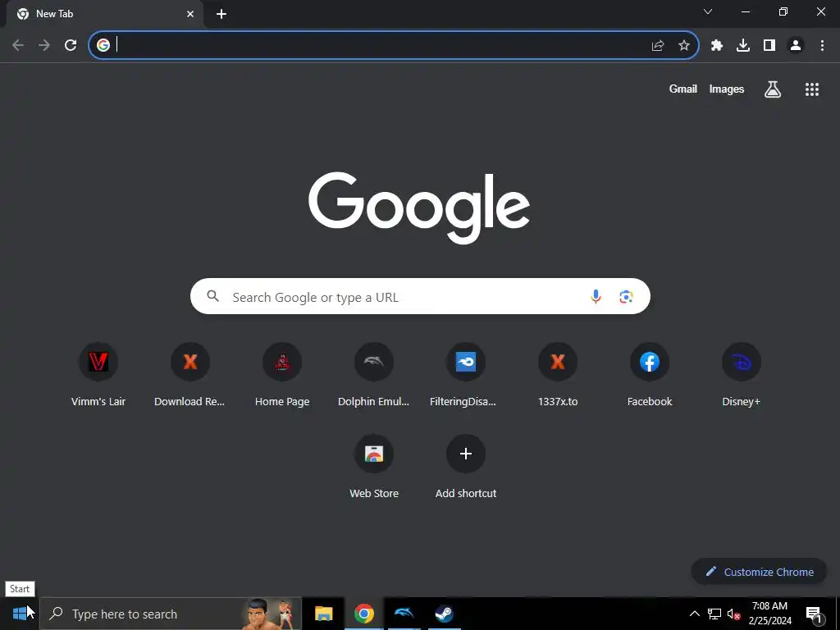Open the FilteringDisa... shortcut
The height and width of the screenshot is (630, 840).
(466, 374)
